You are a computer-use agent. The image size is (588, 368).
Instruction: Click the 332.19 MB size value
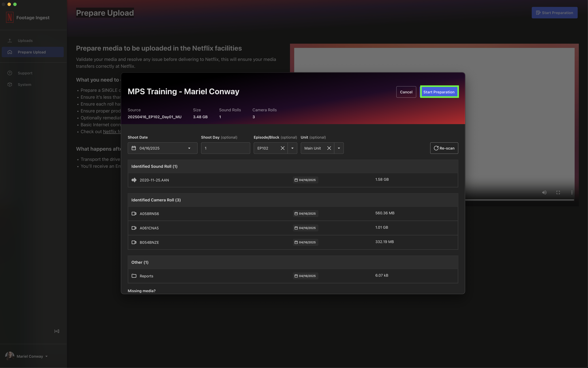pos(385,242)
